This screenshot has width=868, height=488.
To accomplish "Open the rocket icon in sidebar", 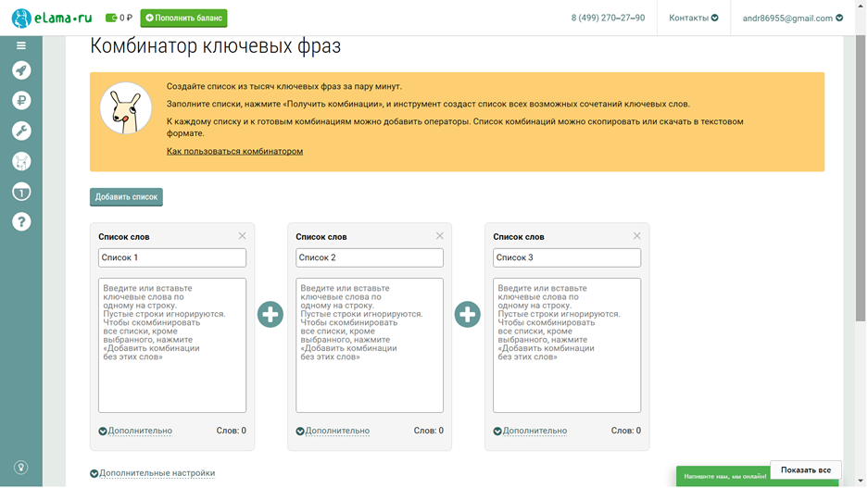I will (x=21, y=70).
